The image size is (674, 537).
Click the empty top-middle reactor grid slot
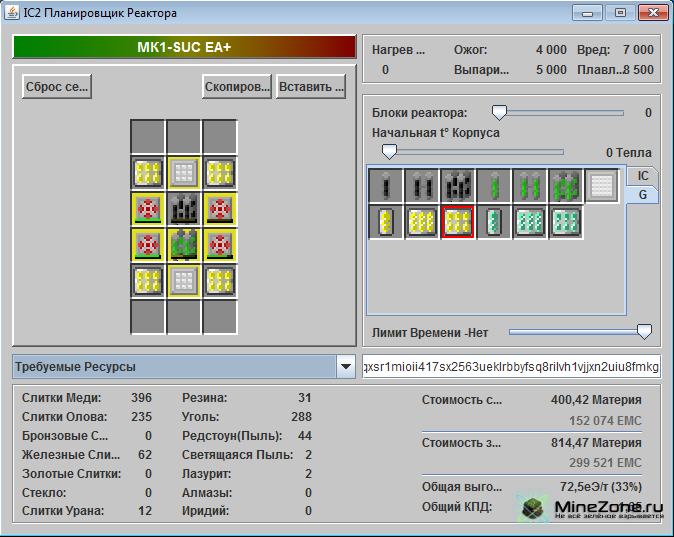[184, 137]
